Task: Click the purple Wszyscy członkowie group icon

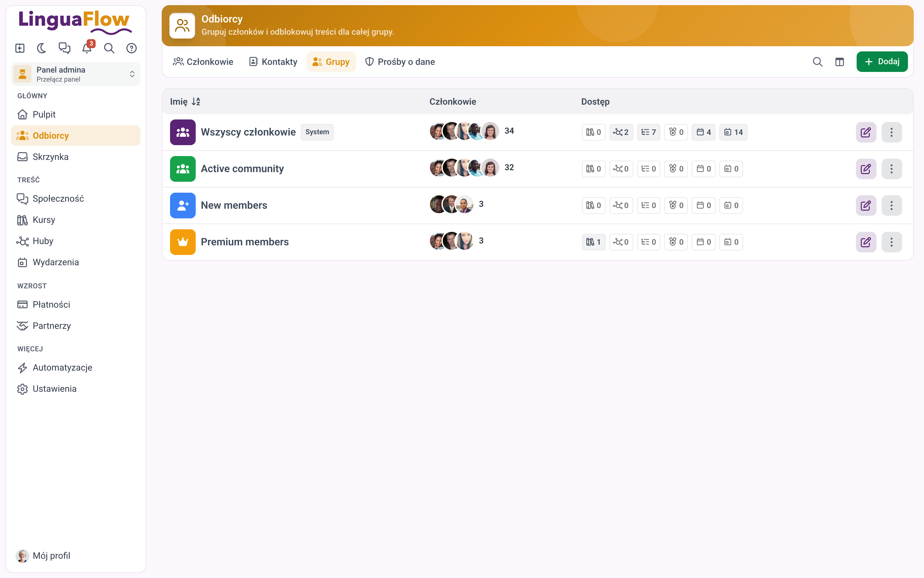Action: [183, 132]
